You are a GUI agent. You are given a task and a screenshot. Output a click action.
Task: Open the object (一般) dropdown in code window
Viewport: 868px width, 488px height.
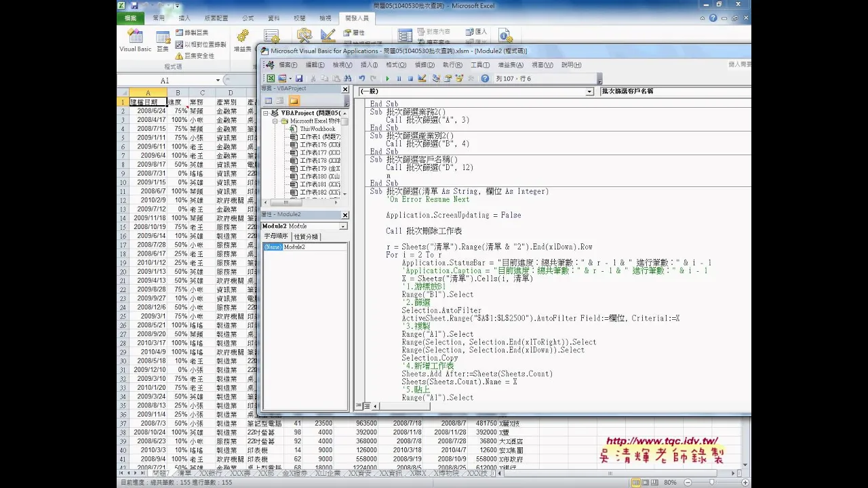pyautogui.click(x=589, y=91)
